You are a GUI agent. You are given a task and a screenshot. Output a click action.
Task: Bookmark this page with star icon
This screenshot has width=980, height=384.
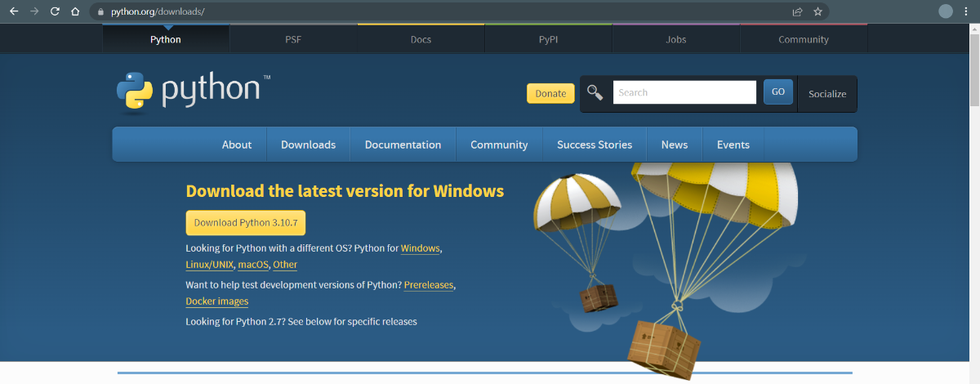(x=817, y=11)
